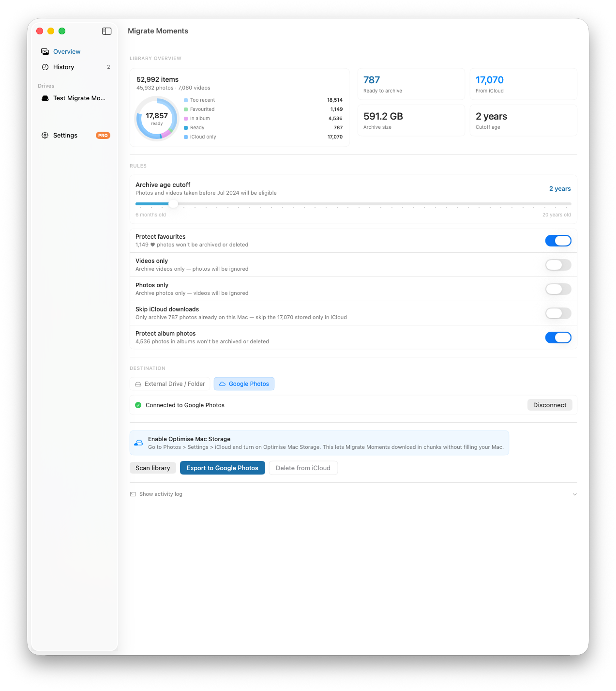Click the Disconnect button
616x691 pixels.
[550, 405]
